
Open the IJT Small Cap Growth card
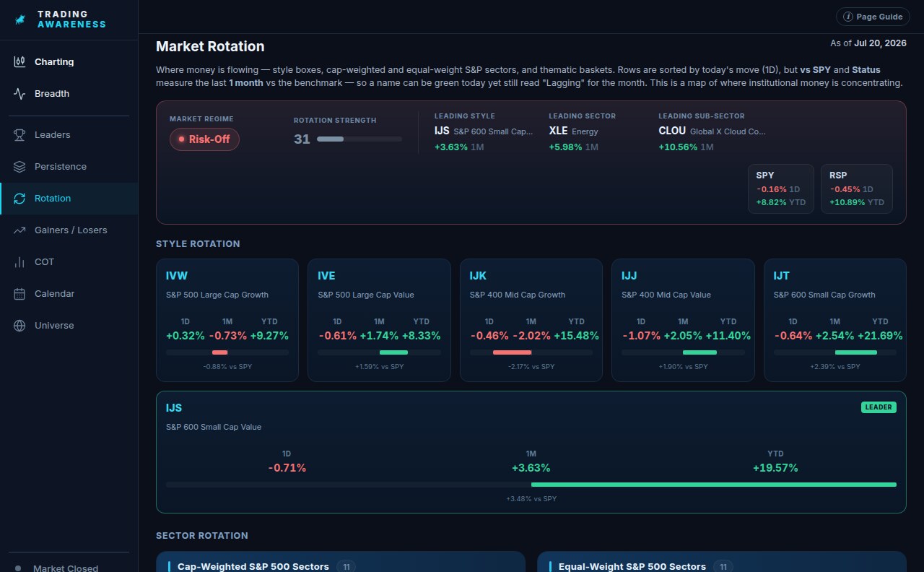click(835, 320)
